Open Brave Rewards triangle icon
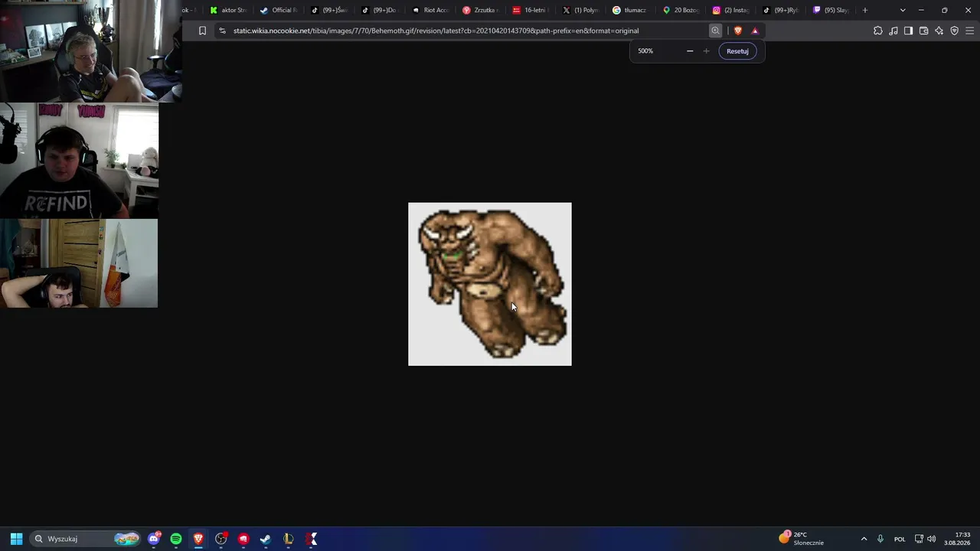The image size is (980, 551). 755,31
